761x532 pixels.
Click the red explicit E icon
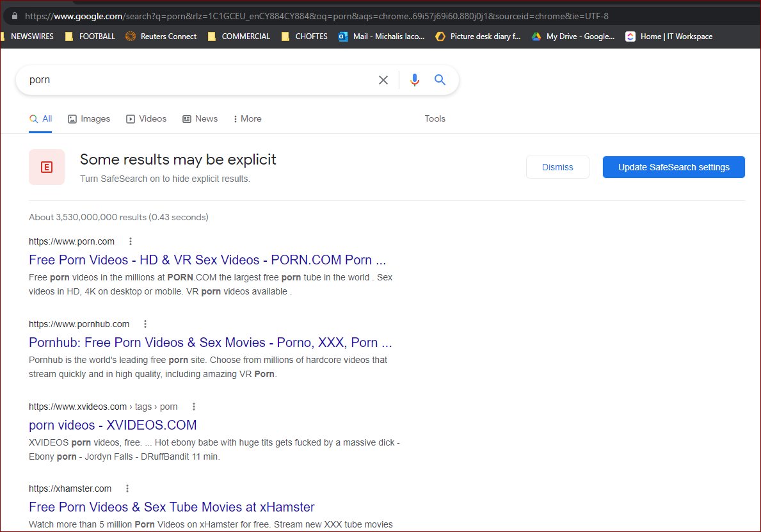[x=47, y=167]
